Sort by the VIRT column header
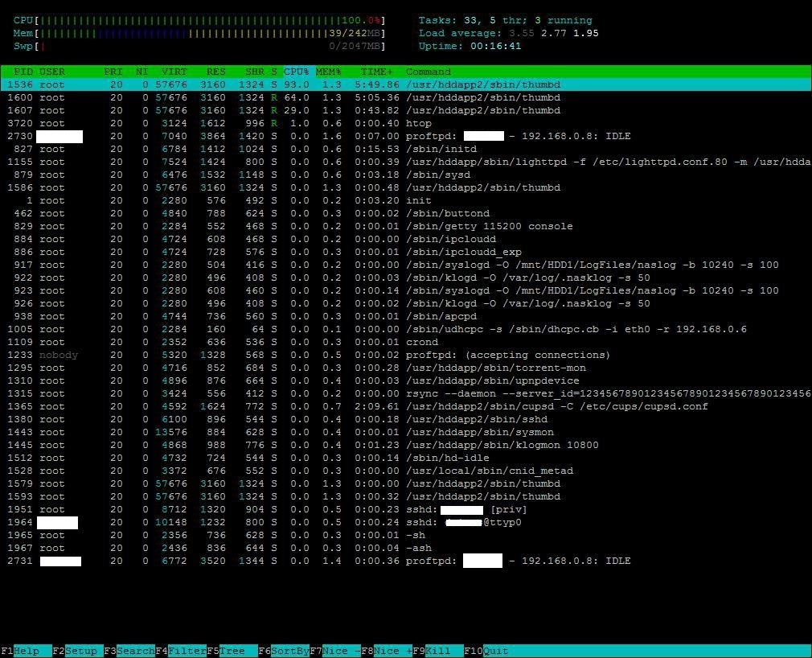Viewport: 812px width, 658px height. 174,72
